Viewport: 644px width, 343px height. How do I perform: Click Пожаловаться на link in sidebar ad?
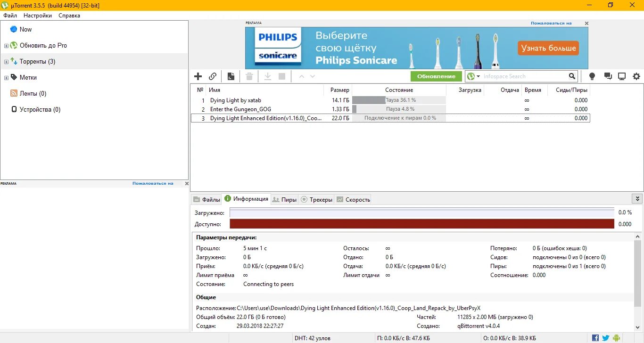[153, 183]
